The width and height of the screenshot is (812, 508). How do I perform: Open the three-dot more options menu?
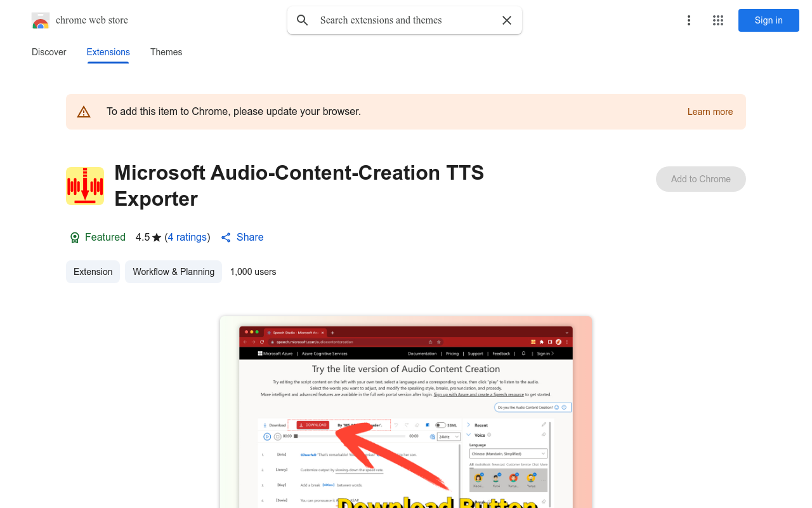689,20
